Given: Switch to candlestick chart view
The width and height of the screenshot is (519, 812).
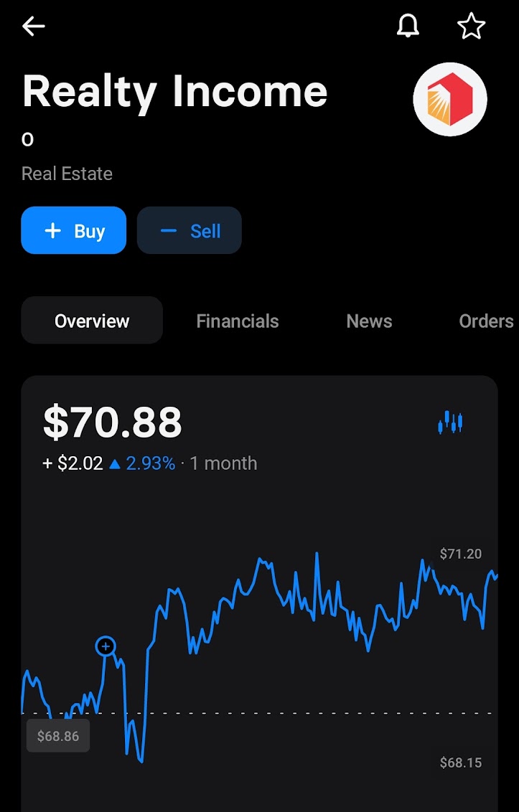Looking at the screenshot, I should tap(450, 422).
